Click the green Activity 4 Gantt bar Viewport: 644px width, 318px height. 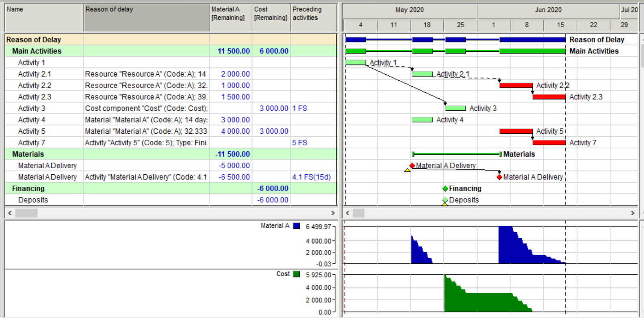pyautogui.click(x=422, y=120)
